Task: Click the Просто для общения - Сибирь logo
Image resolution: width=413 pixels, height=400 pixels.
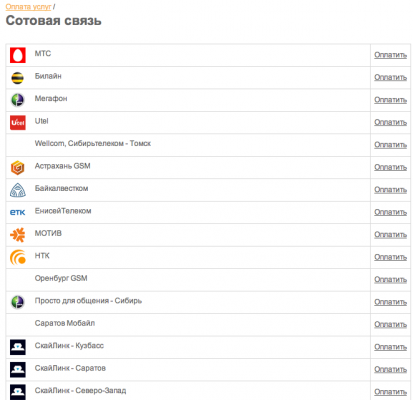Action: click(18, 302)
